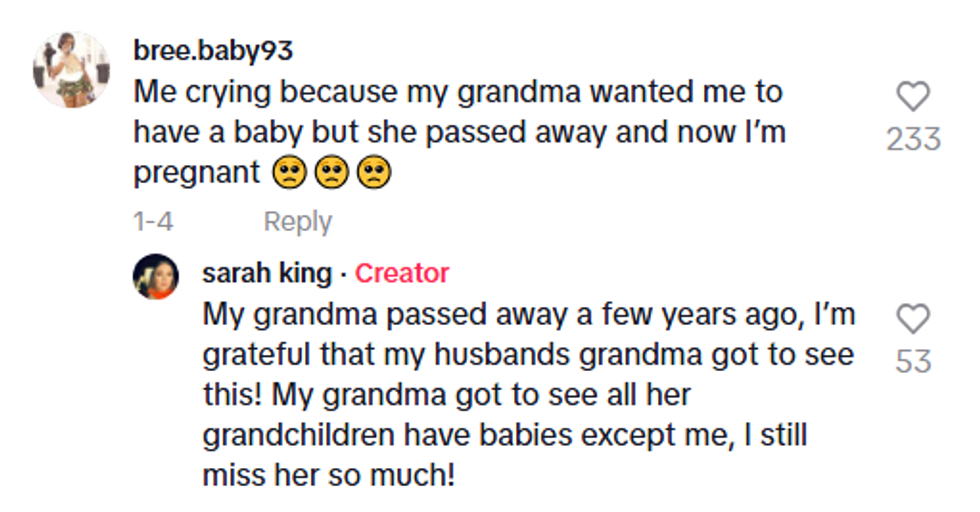Open bree.baby93's profile picture
The width and height of the screenshot is (980, 512).
71,69
